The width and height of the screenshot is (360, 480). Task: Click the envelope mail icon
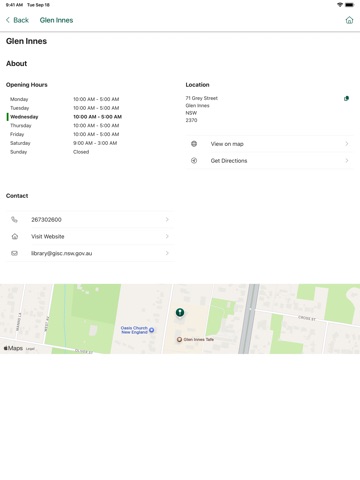click(14, 253)
